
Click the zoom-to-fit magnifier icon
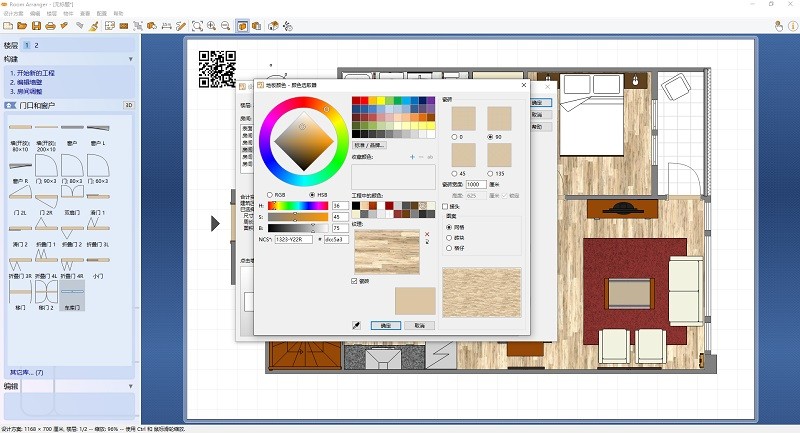(197, 26)
